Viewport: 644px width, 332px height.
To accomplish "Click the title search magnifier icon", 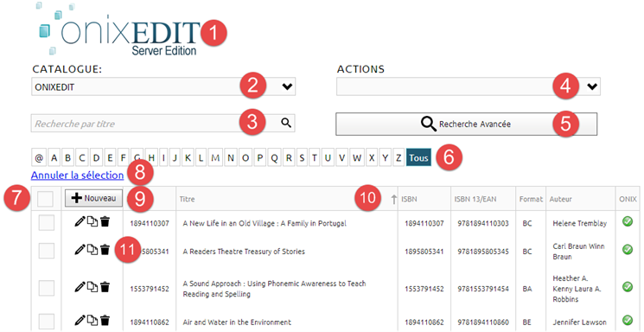I will pos(286,123).
